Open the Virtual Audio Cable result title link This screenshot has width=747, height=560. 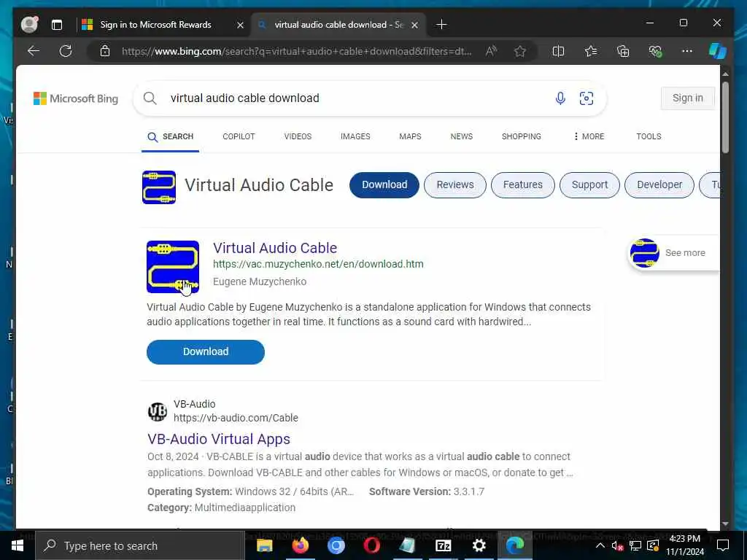(275, 248)
